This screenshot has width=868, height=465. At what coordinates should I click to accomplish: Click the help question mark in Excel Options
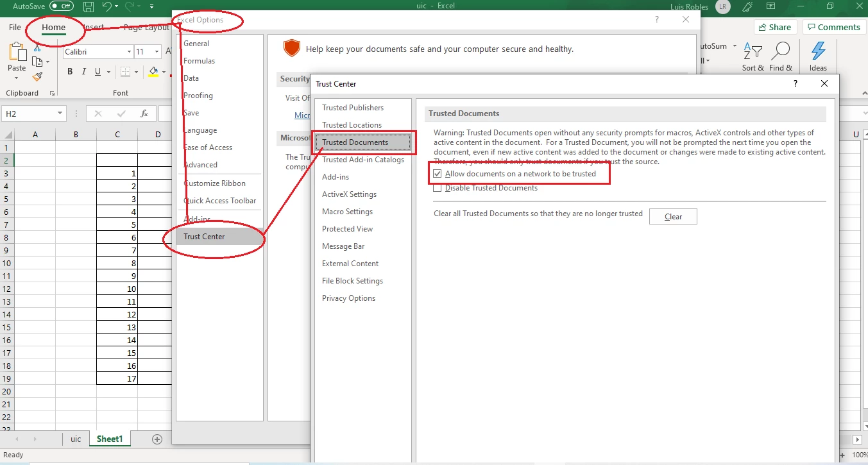pyautogui.click(x=657, y=20)
